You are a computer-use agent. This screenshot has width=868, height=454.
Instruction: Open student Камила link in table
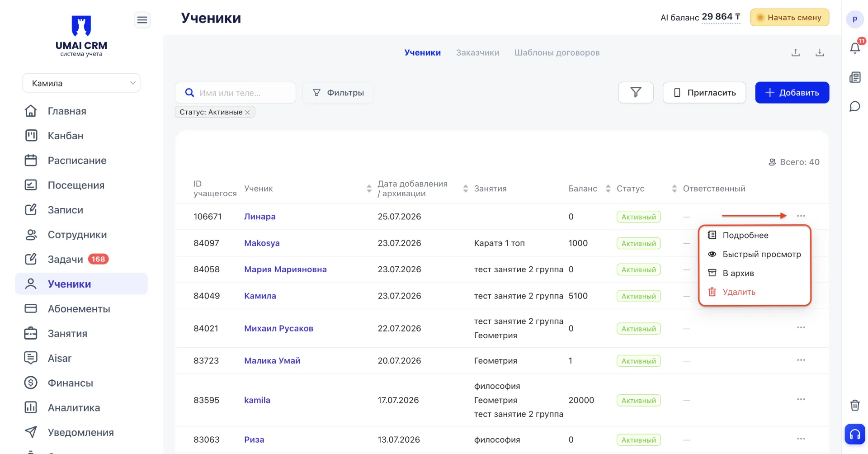pos(260,296)
